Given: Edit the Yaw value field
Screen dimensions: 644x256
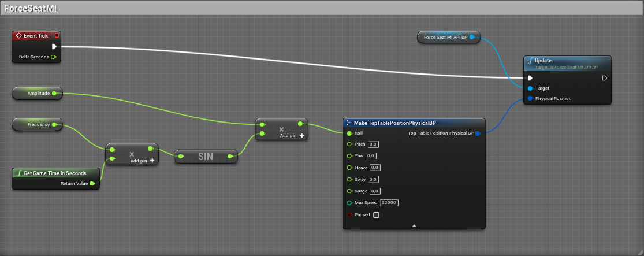Looking at the screenshot, I should coord(371,155).
